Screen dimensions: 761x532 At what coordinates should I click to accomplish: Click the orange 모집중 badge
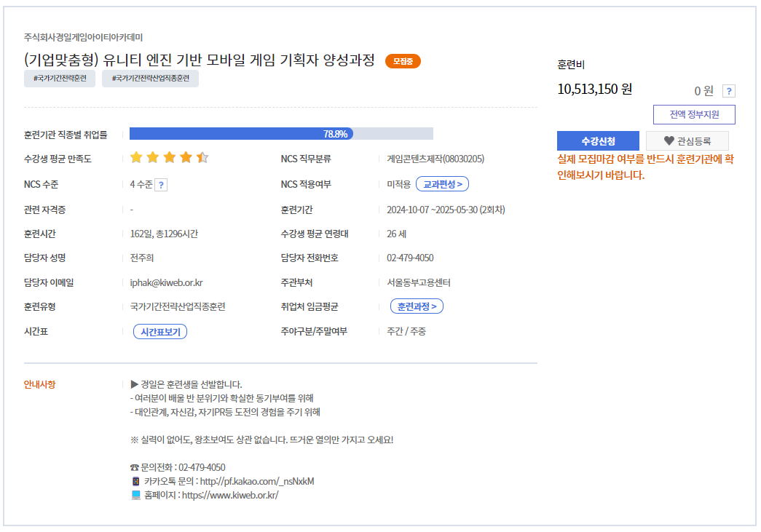(402, 61)
